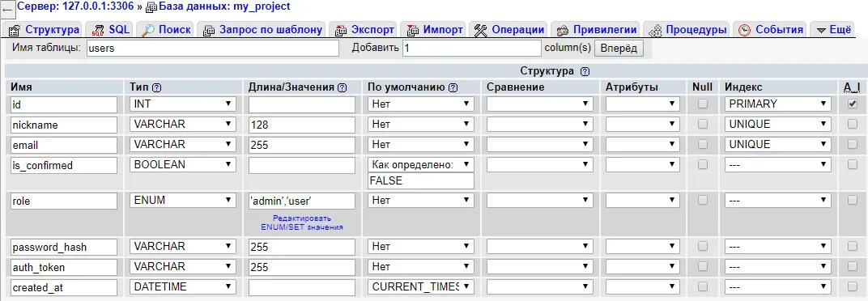This screenshot has width=868, height=301.
Task: Open index dropdown for auth_token row
Action: [x=778, y=267]
